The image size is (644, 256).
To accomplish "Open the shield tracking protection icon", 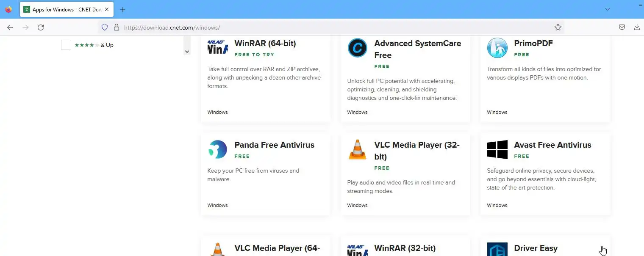I will point(105,27).
